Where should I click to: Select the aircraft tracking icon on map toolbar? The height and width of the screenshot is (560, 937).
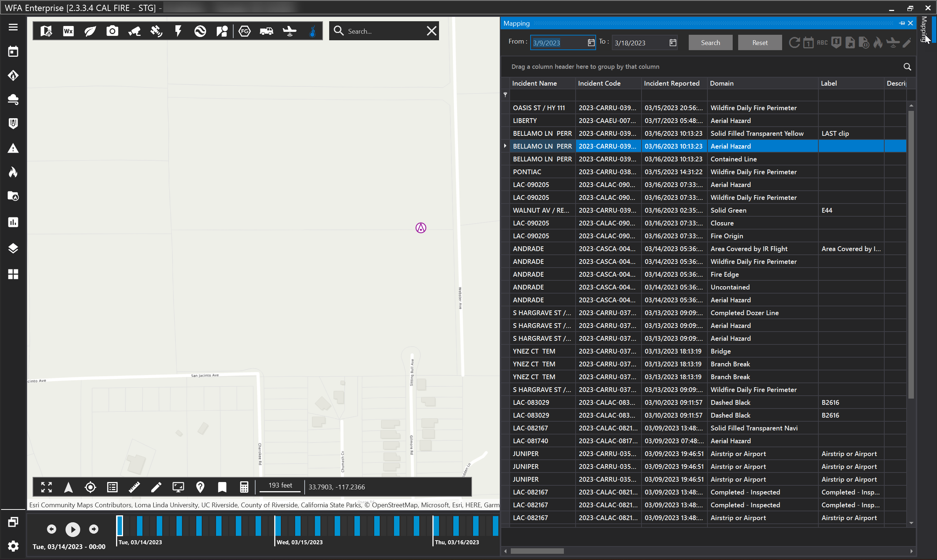[289, 31]
